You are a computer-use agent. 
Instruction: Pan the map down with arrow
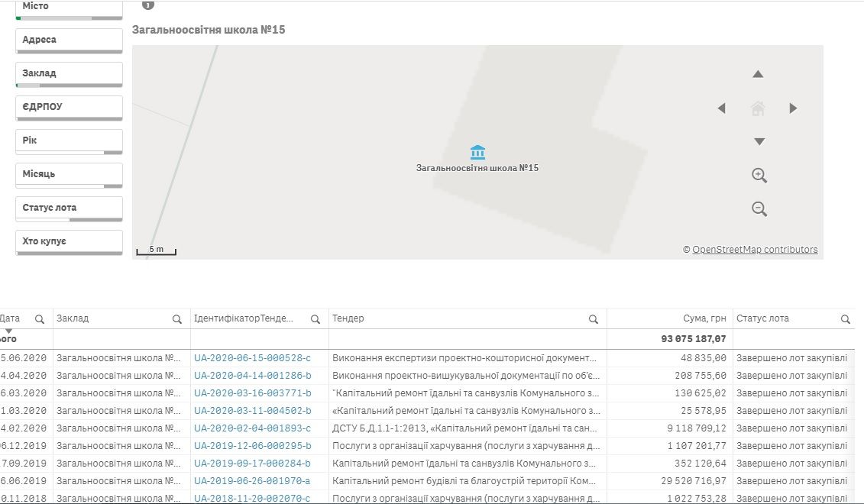759,141
